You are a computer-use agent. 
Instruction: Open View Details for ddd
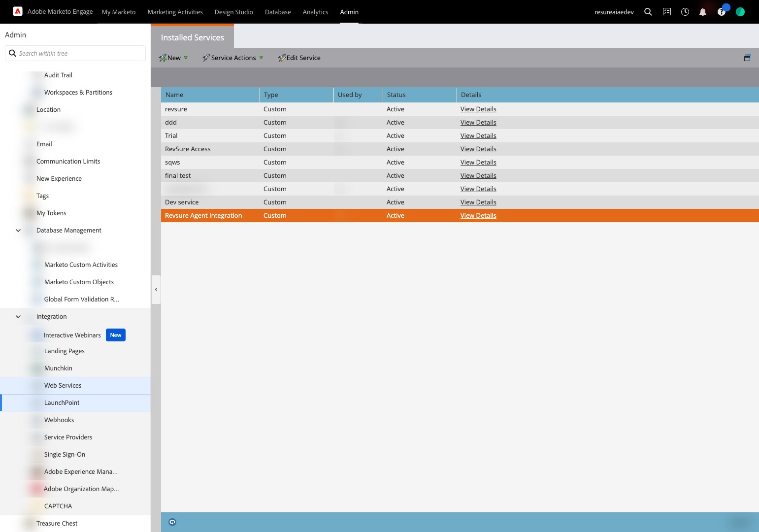pos(478,122)
